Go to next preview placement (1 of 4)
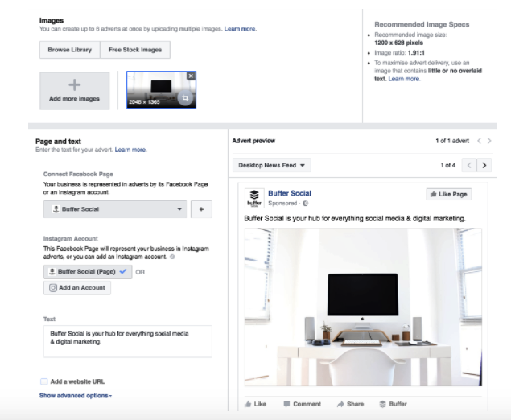511x420 pixels. tap(484, 165)
